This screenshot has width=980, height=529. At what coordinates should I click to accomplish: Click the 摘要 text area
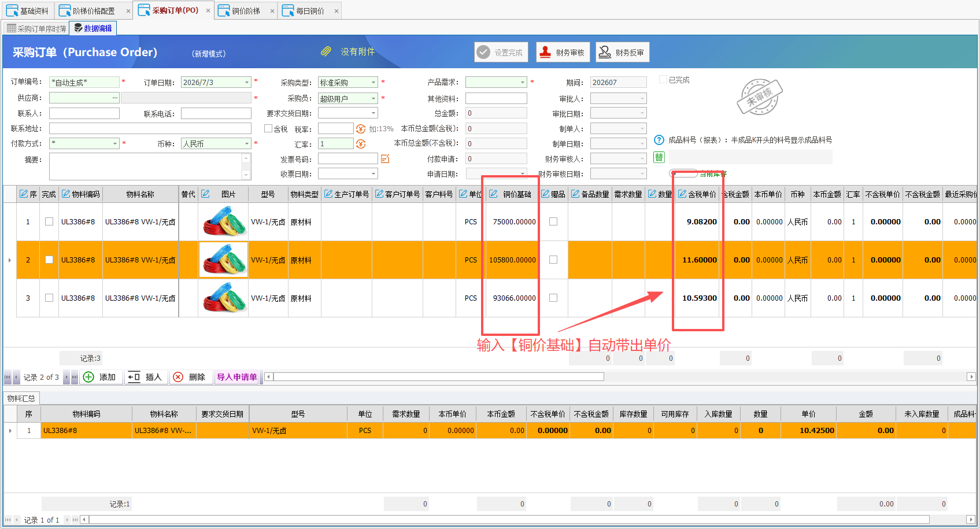tap(146, 167)
